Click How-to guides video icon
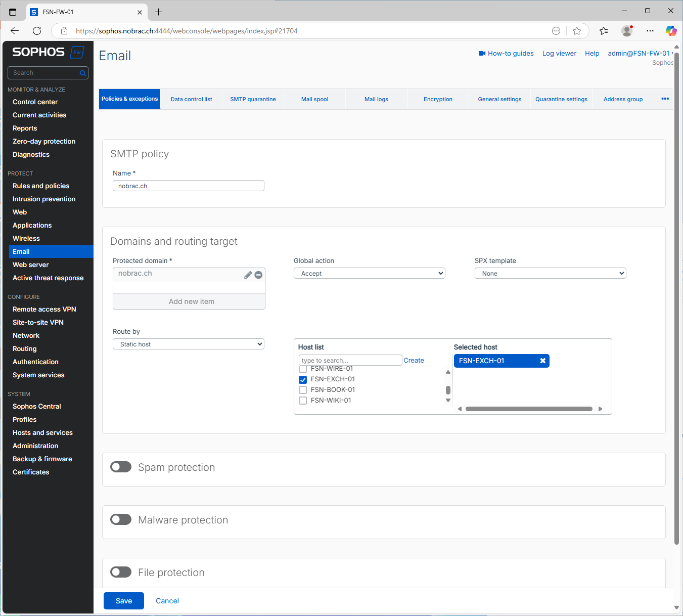The height and width of the screenshot is (616, 683). [x=482, y=53]
